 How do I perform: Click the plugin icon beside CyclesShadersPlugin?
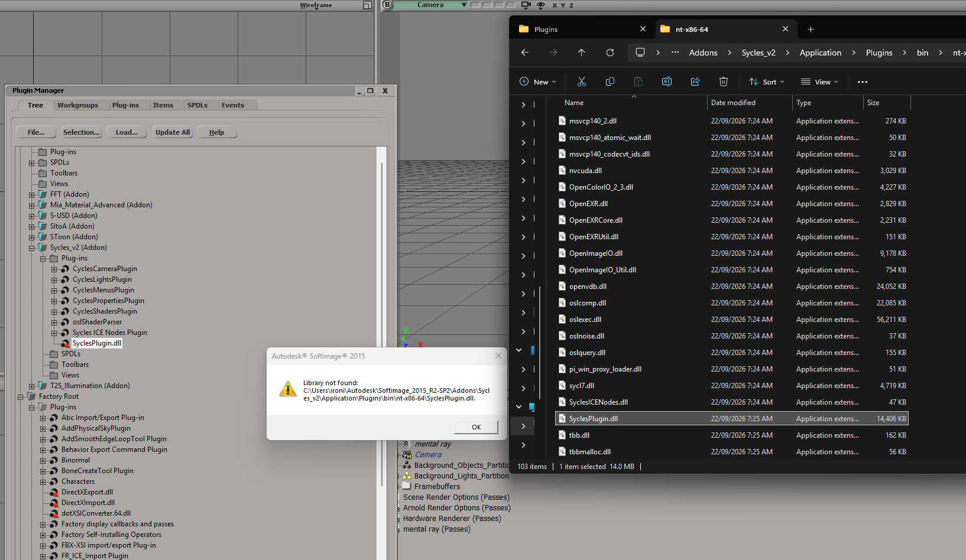coord(65,311)
